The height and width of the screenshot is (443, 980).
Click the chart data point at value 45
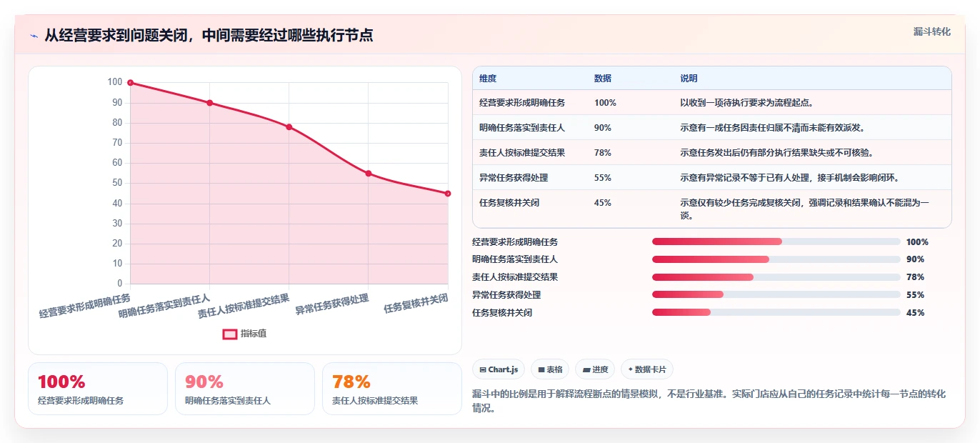[448, 194]
